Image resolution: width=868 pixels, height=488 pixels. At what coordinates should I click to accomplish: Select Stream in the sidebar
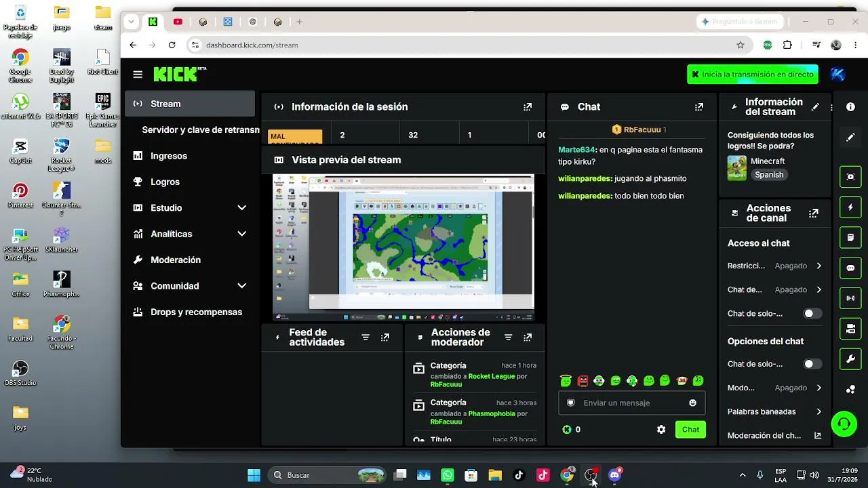click(190, 104)
